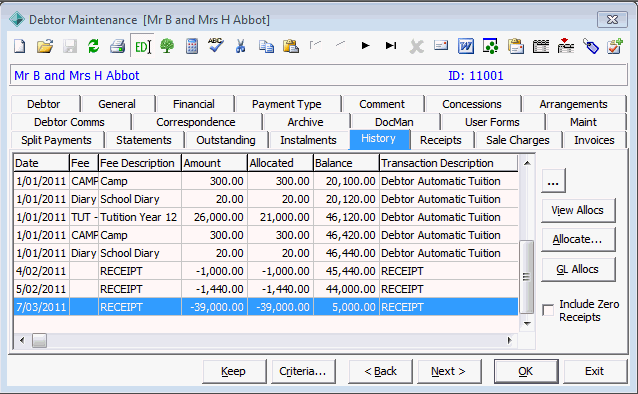Open the Payment Type tab
Image resolution: width=638 pixels, height=394 pixels.
286,104
